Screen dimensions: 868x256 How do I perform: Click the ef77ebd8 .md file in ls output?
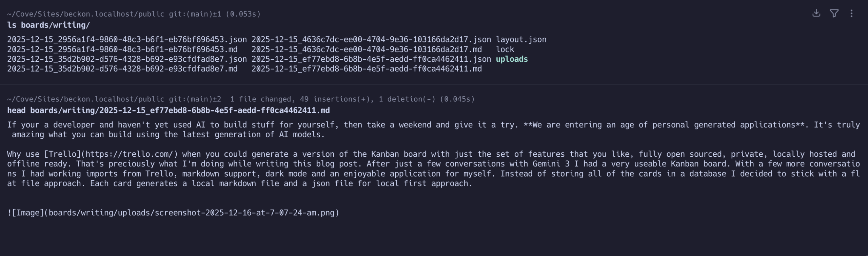pyautogui.click(x=366, y=69)
